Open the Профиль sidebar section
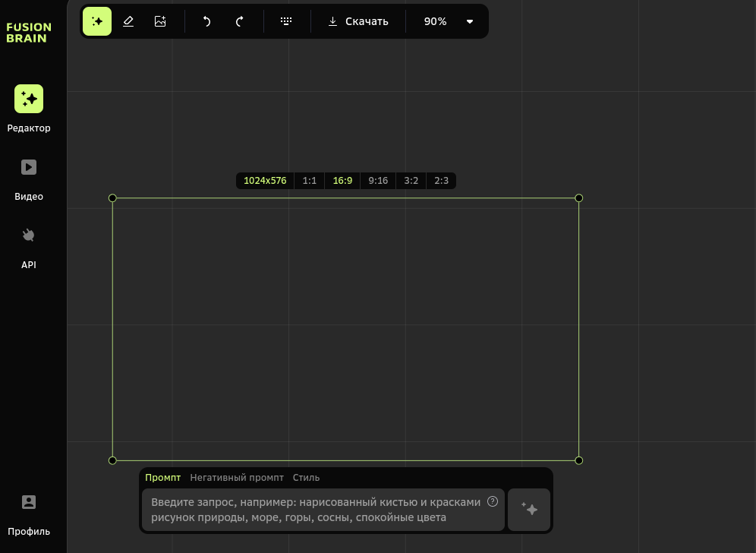 29,515
